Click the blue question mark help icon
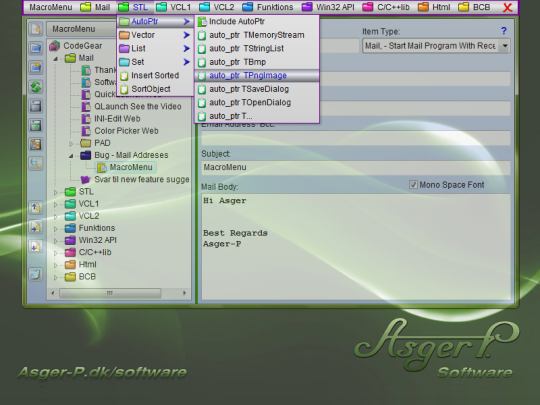The image size is (540, 405). coord(504,31)
